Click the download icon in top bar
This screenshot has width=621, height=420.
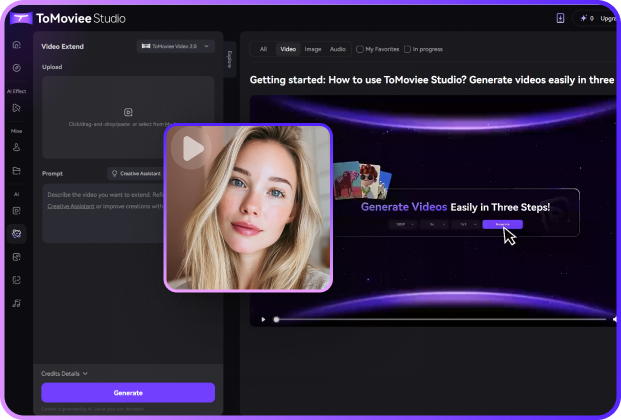[x=560, y=18]
